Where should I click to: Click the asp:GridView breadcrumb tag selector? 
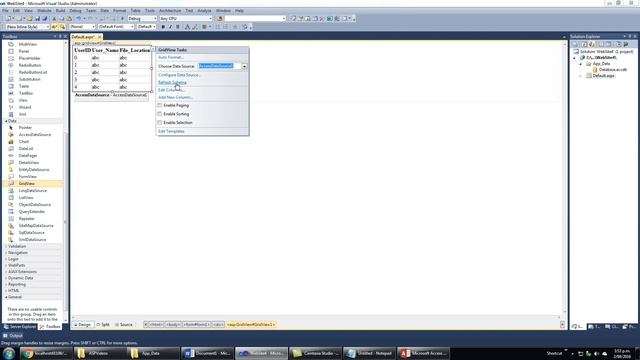(251, 325)
